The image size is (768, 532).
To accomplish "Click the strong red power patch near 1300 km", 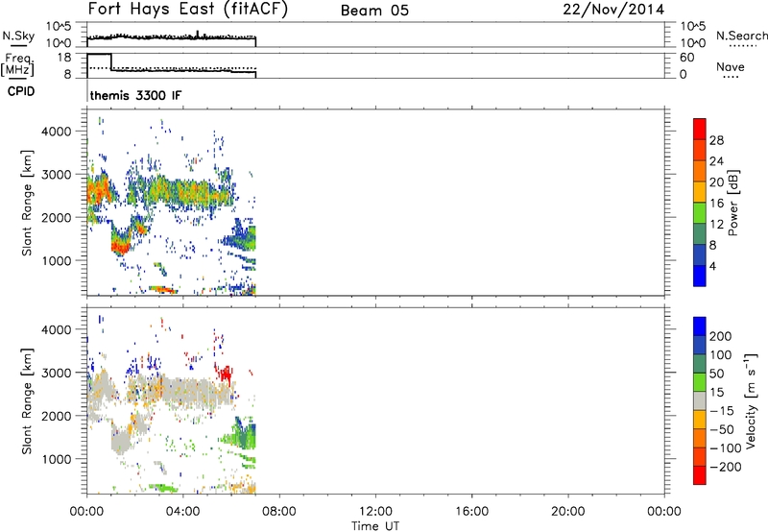I will tap(121, 246).
